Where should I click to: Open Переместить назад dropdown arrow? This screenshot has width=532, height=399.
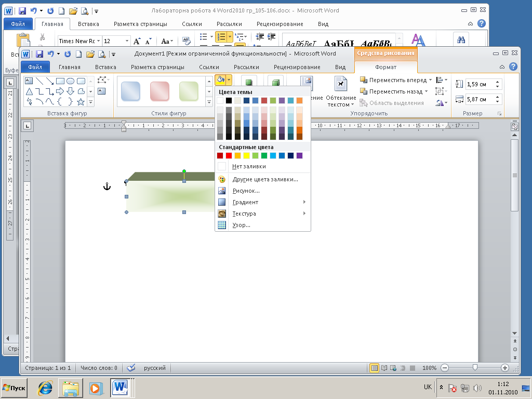tap(426, 91)
